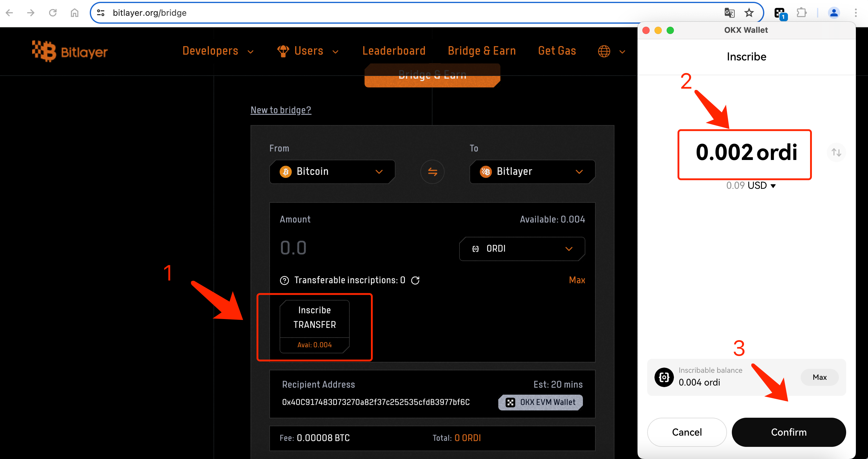868x459 pixels.
Task: Open the From Bitcoin network dropdown
Action: coord(332,172)
